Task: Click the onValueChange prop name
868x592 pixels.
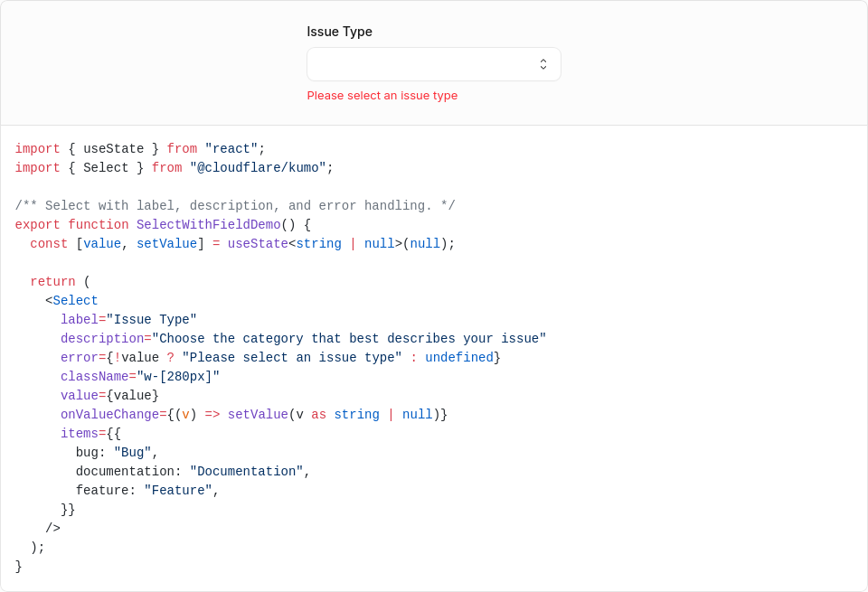Action: tap(109, 414)
